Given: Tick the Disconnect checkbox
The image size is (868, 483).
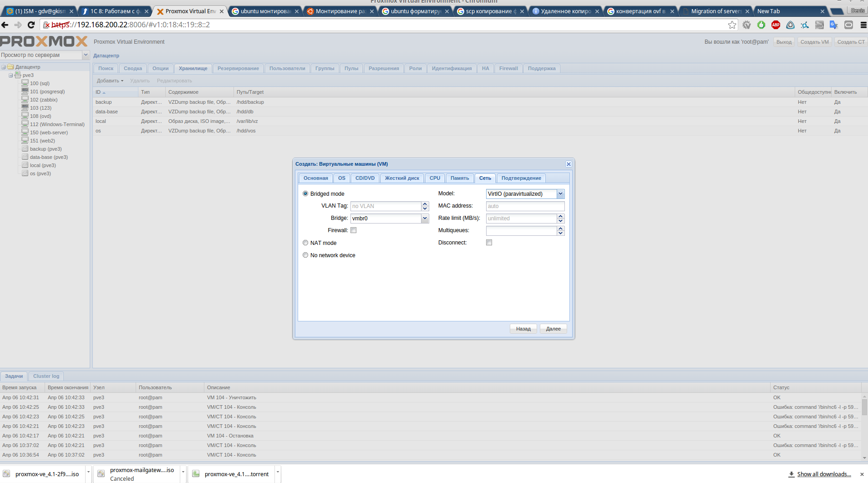Looking at the screenshot, I should [x=489, y=243].
